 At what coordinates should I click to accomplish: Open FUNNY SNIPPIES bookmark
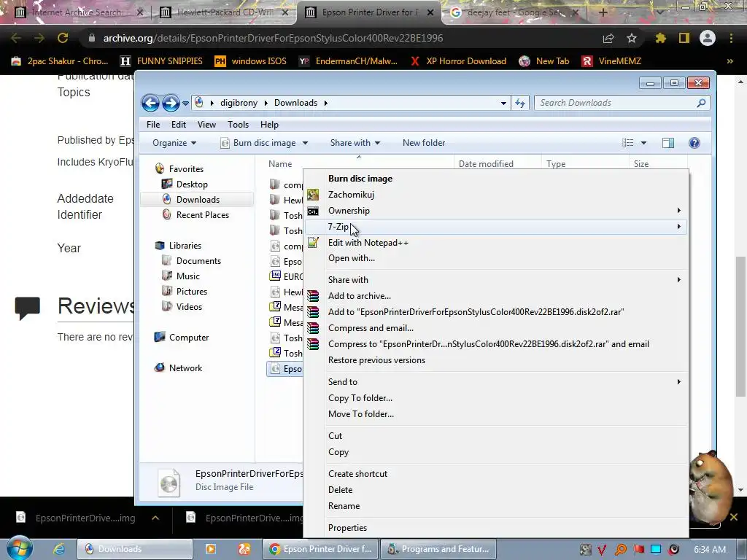(x=161, y=61)
